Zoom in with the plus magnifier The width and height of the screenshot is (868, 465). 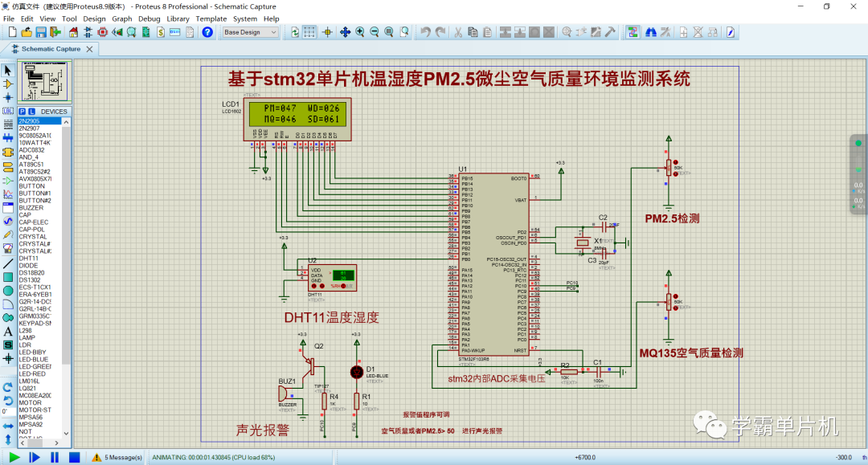click(x=360, y=33)
